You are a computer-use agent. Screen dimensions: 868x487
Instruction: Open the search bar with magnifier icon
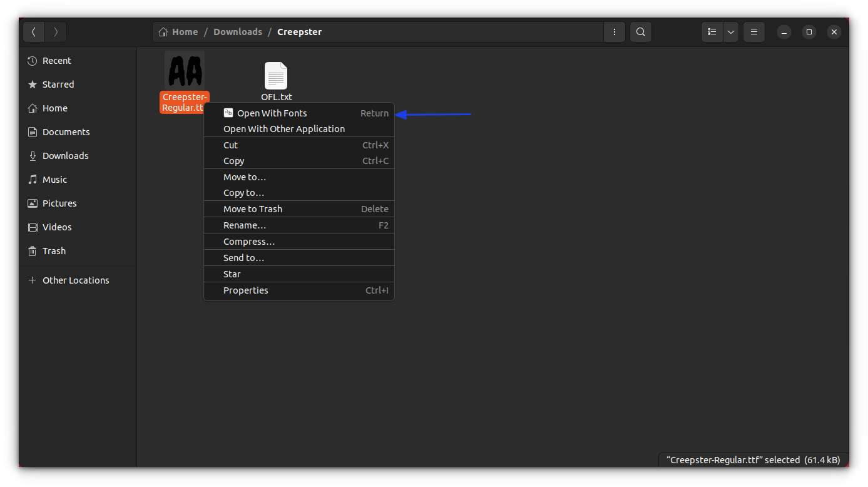tap(640, 31)
